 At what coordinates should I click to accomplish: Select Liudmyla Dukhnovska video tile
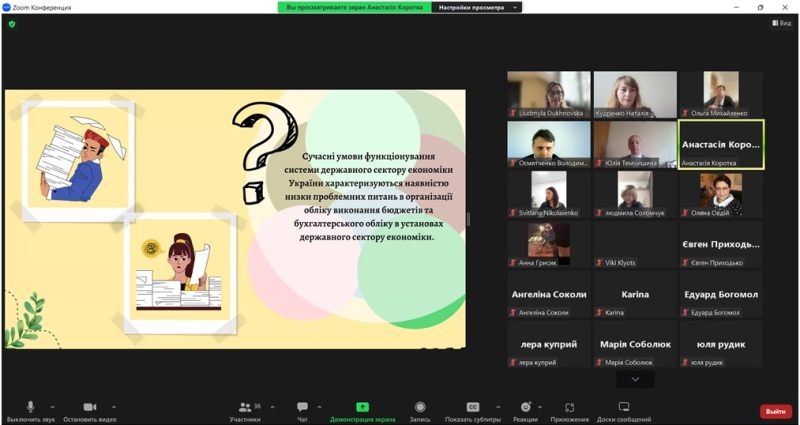click(x=549, y=94)
